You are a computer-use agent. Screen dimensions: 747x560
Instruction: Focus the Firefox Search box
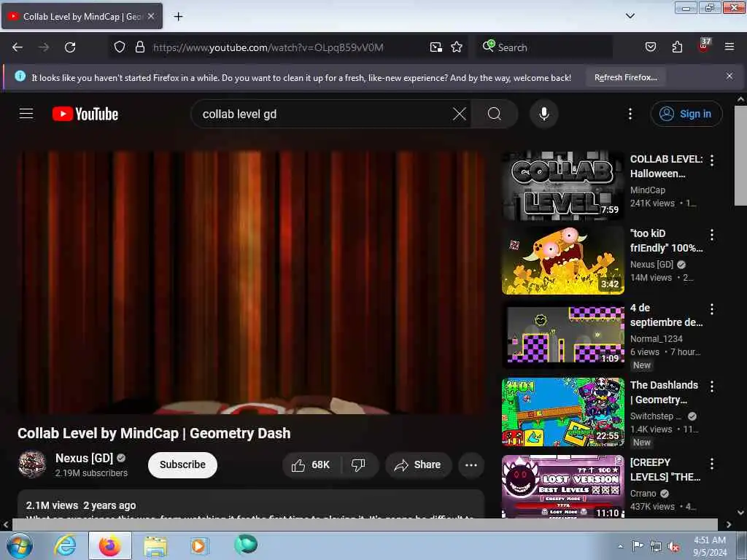(x=544, y=47)
